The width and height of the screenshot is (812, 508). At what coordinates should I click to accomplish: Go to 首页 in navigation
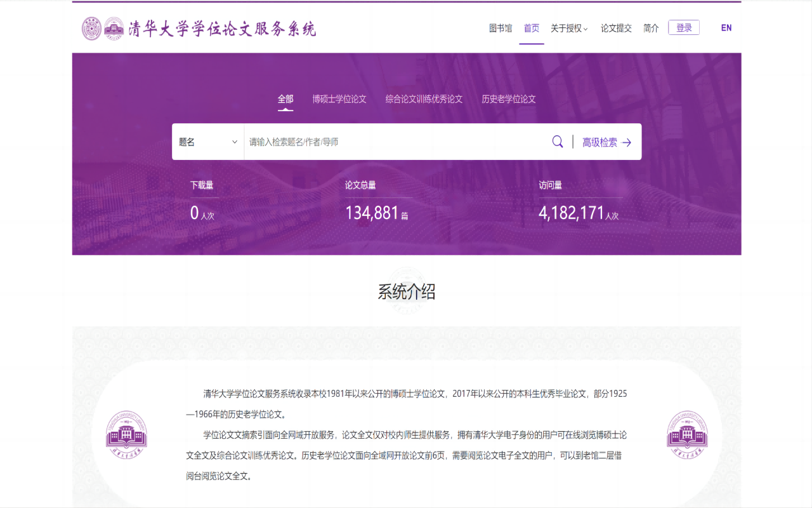(532, 28)
